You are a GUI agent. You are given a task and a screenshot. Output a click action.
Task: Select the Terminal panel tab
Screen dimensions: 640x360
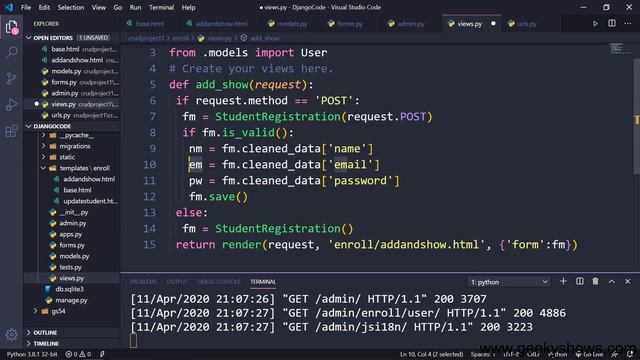coord(263,282)
